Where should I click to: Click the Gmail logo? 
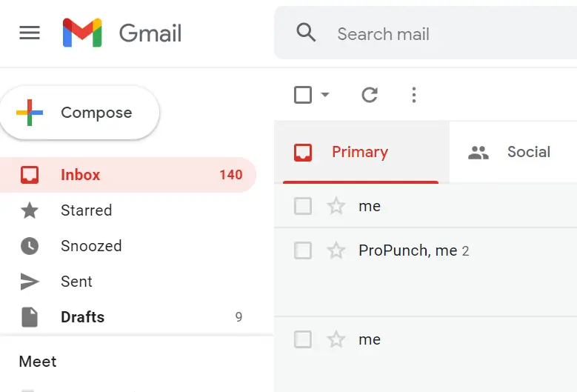click(x=122, y=33)
